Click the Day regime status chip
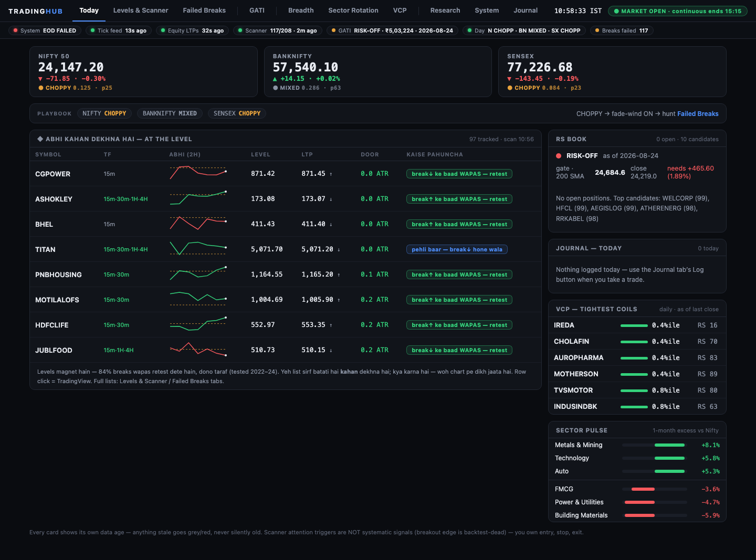The height and width of the screenshot is (560, 756). pos(523,30)
